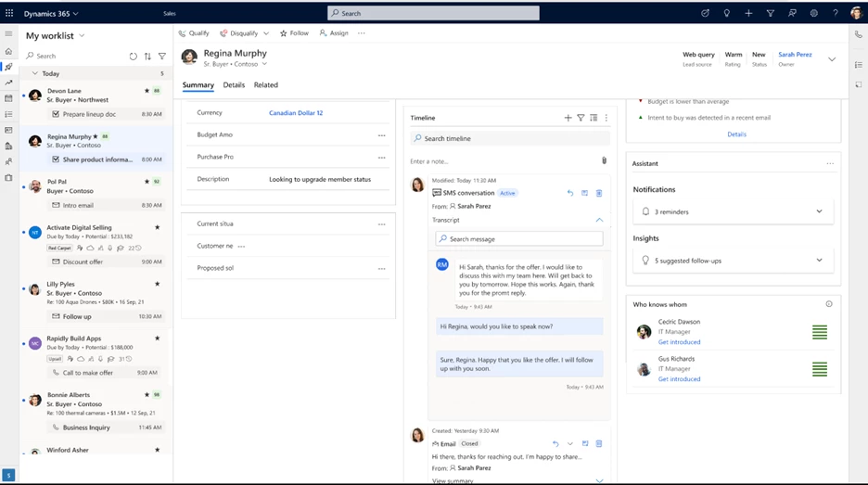Click the plus quick create icon in top bar
The width and height of the screenshot is (868, 485).
748,13
